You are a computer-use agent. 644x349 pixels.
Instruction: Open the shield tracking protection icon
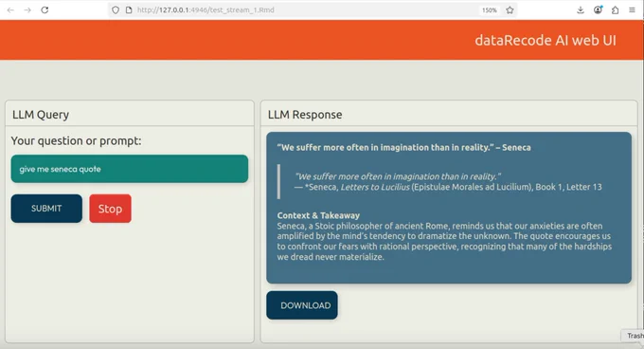click(x=116, y=9)
